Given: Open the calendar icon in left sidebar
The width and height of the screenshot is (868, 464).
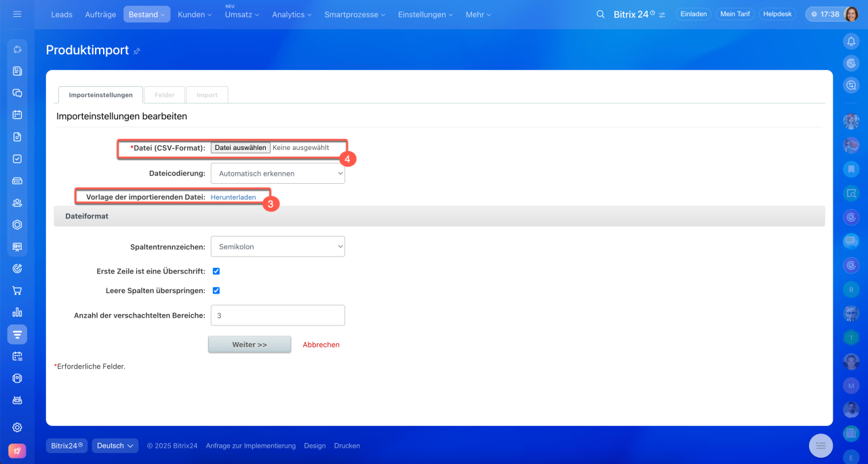Looking at the screenshot, I should [18, 115].
